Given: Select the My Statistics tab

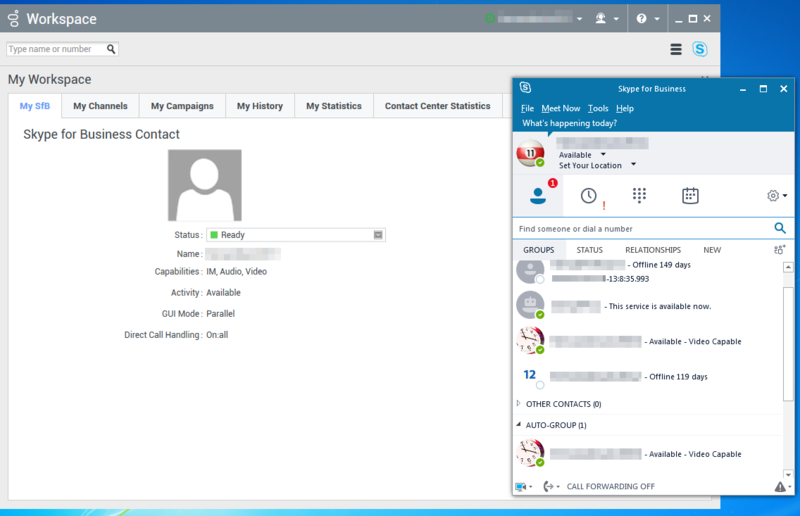Looking at the screenshot, I should pos(334,106).
